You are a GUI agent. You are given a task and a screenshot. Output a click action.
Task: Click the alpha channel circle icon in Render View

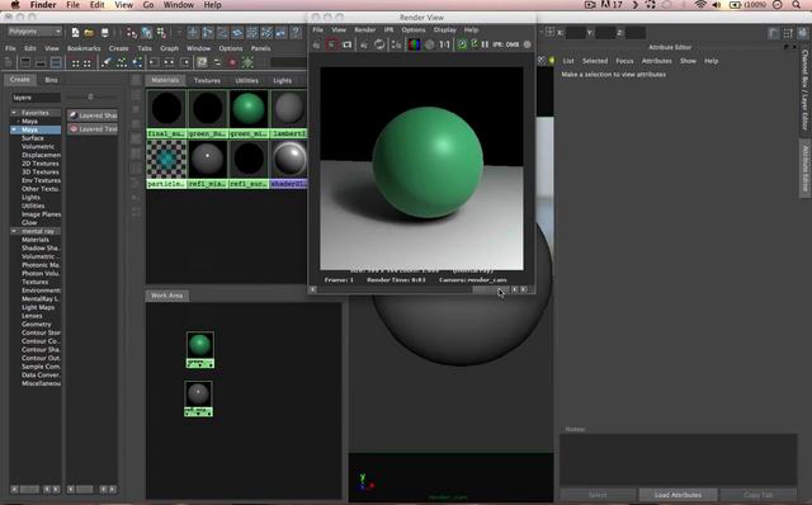(430, 45)
